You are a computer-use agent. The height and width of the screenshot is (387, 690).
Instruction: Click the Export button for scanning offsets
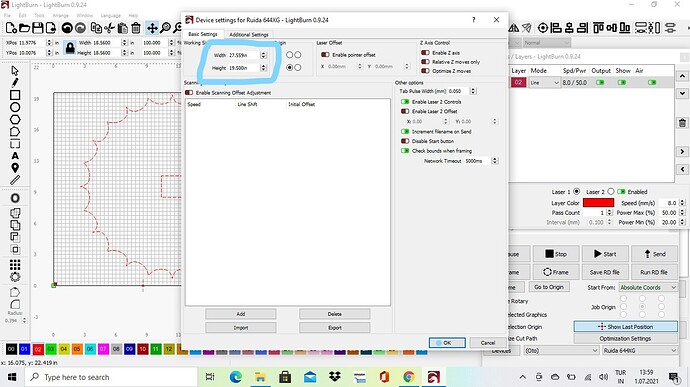coord(334,328)
